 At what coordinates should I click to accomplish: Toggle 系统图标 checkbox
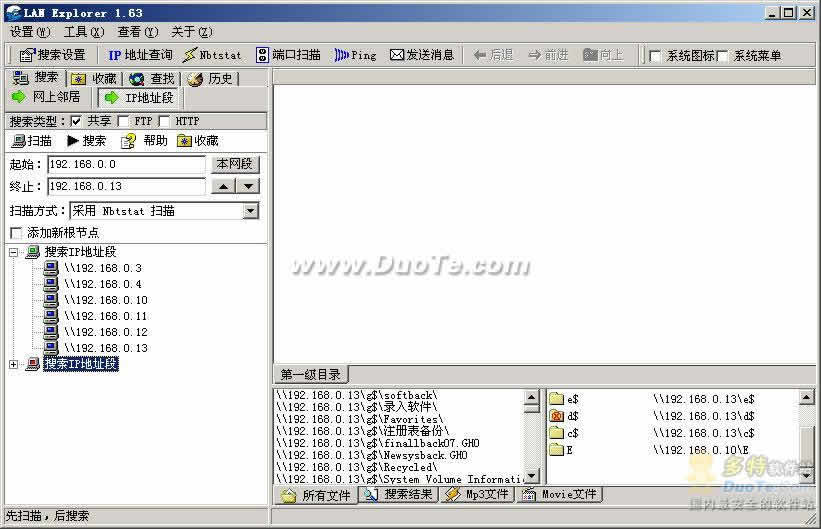(x=654, y=56)
